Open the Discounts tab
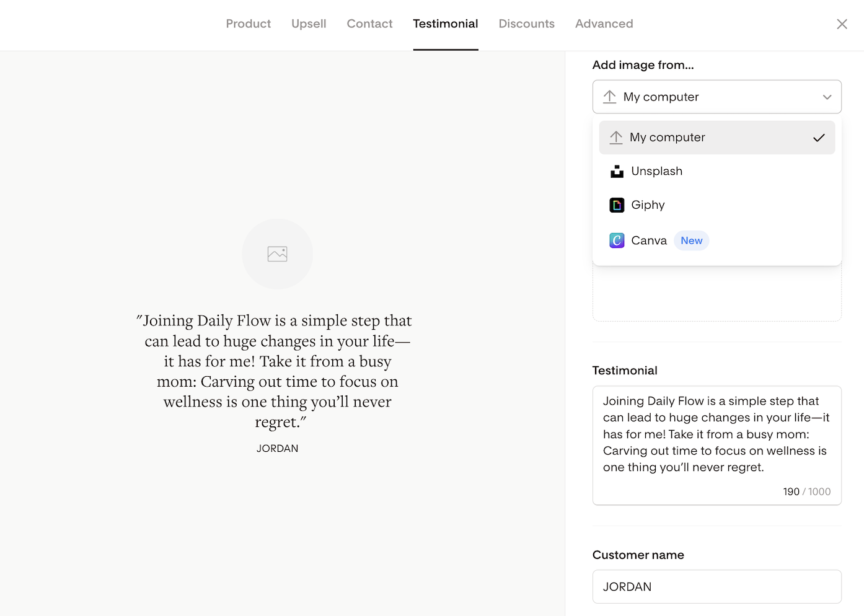 tap(526, 24)
